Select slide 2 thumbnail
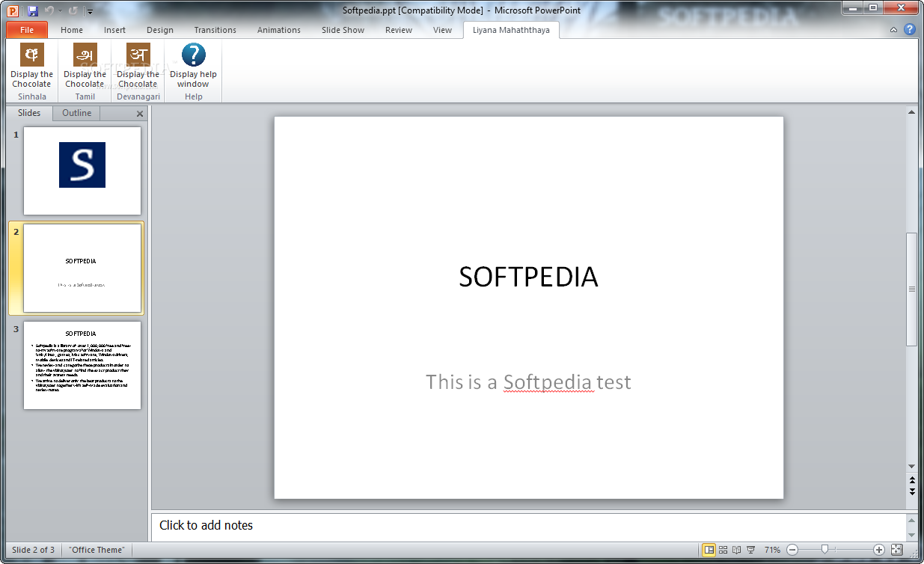Screen dimensions: 924x564 pos(82,268)
